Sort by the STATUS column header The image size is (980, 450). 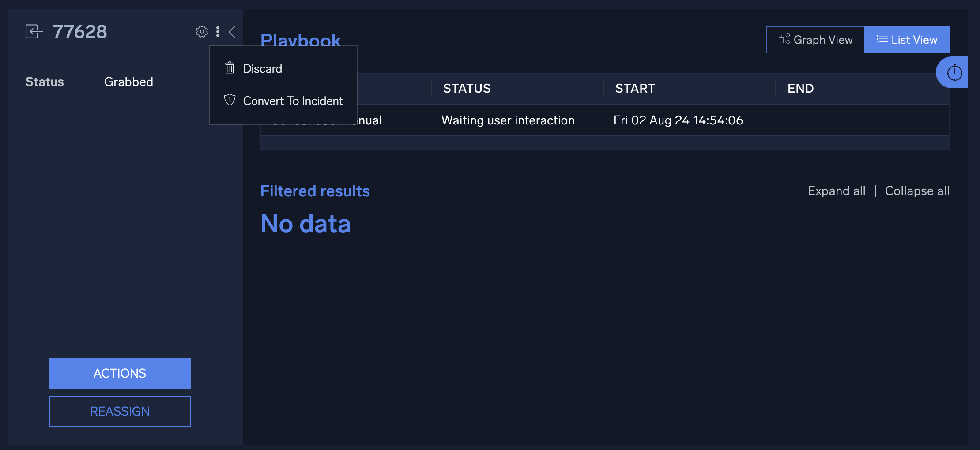[467, 89]
